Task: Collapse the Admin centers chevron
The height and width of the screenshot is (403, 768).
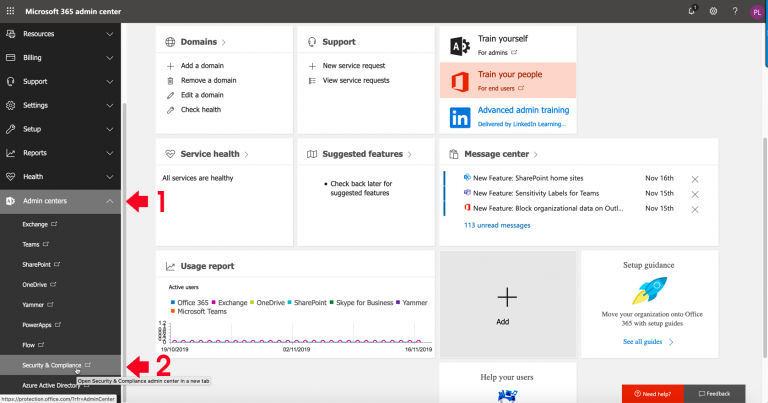Action: [x=110, y=201]
